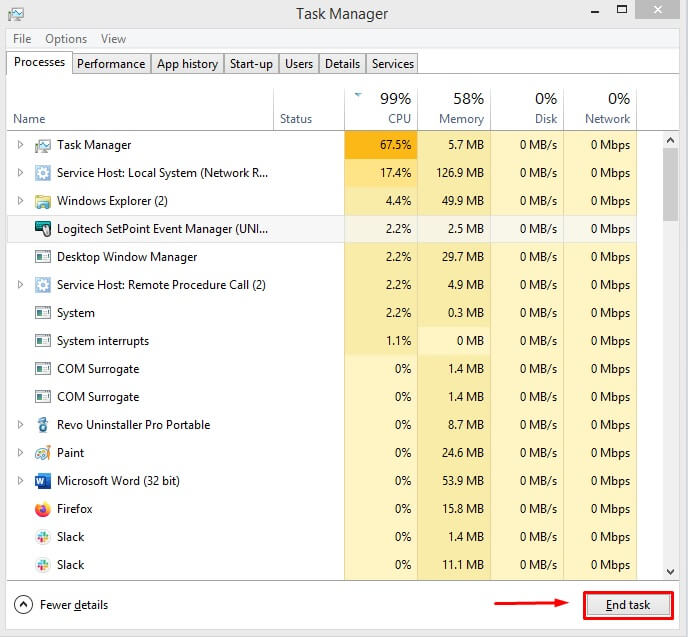Select the Logitech SetPoint Event Manager row name
The image size is (688, 637).
pos(162,229)
